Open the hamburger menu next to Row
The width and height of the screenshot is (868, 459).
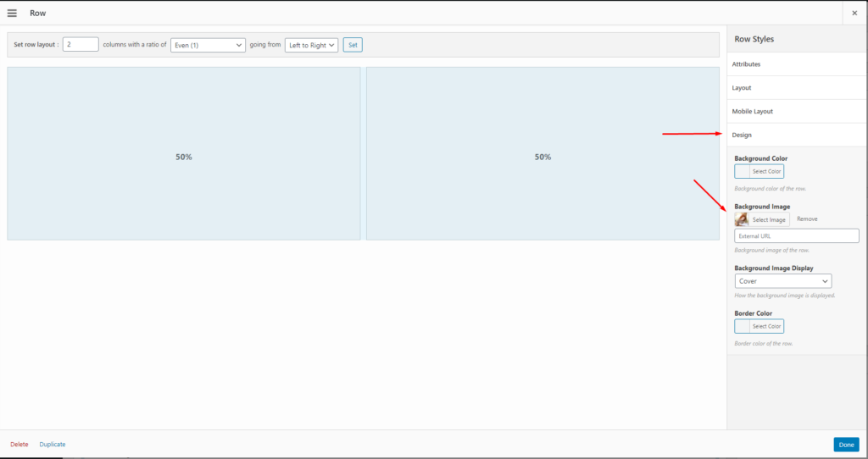coord(12,13)
